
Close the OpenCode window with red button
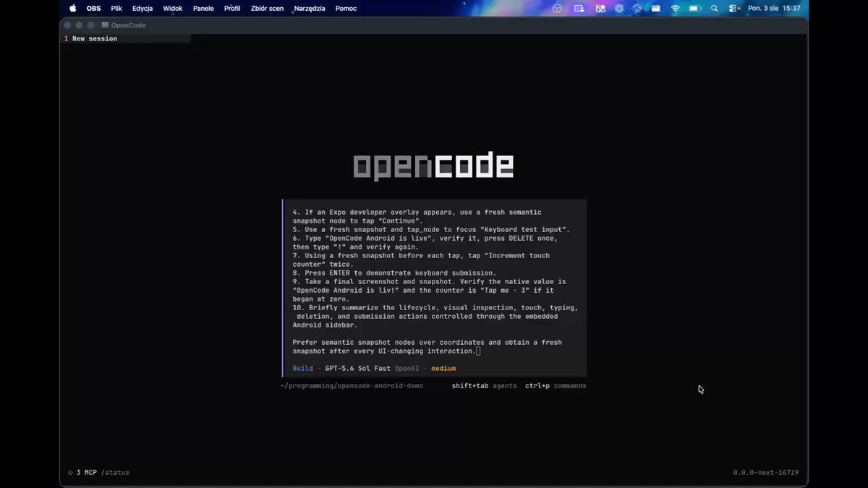tap(68, 25)
